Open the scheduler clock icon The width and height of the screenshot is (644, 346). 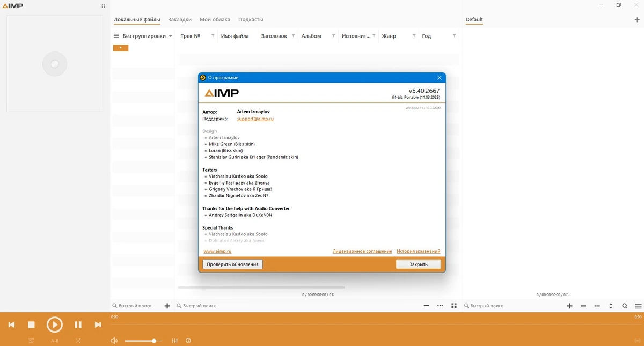(188, 341)
